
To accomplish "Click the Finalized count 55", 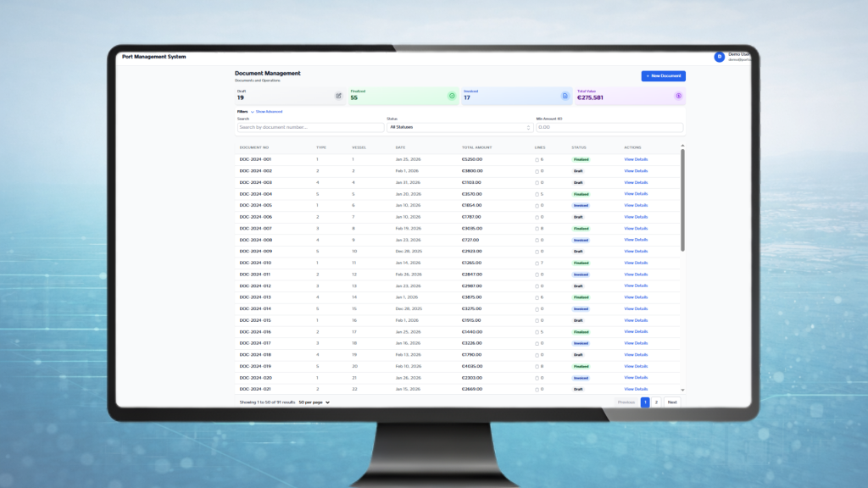I will pyautogui.click(x=353, y=98).
